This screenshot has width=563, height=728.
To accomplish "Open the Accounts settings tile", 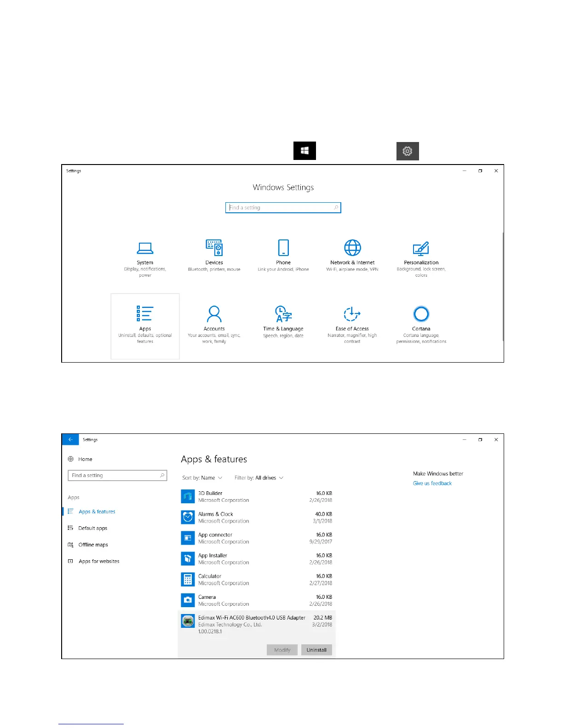I will 214,325.
